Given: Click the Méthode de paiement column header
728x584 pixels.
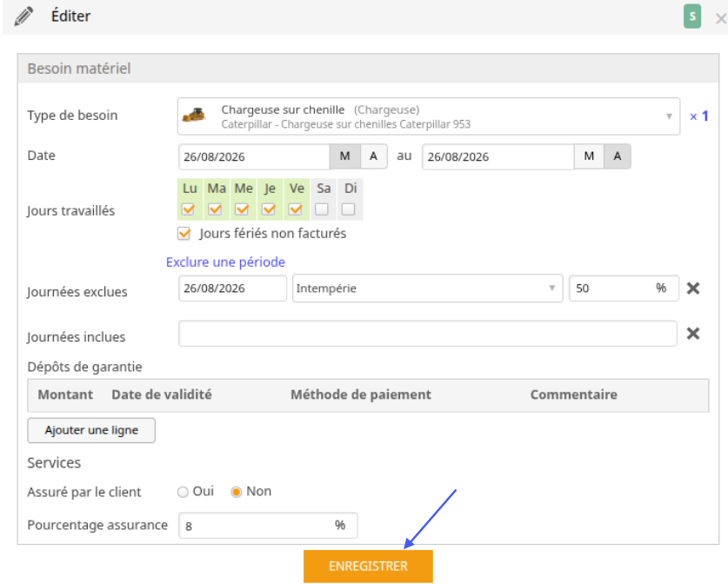Looking at the screenshot, I should click(x=361, y=395).
